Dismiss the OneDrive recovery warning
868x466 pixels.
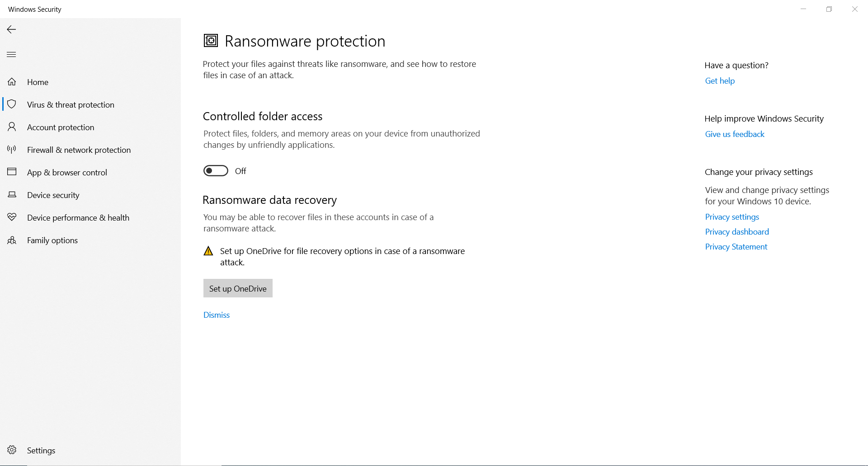pos(217,315)
